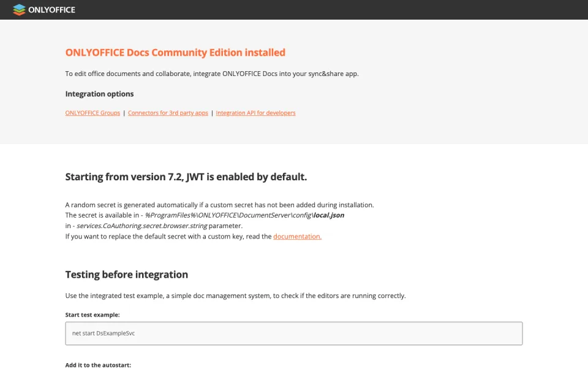Open Integration API for developers link

coord(256,113)
